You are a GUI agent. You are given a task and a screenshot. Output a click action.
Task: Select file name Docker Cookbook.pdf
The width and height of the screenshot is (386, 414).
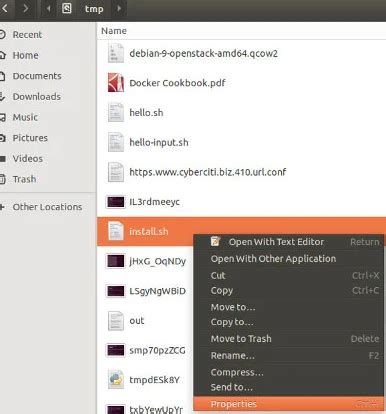pyautogui.click(x=177, y=83)
